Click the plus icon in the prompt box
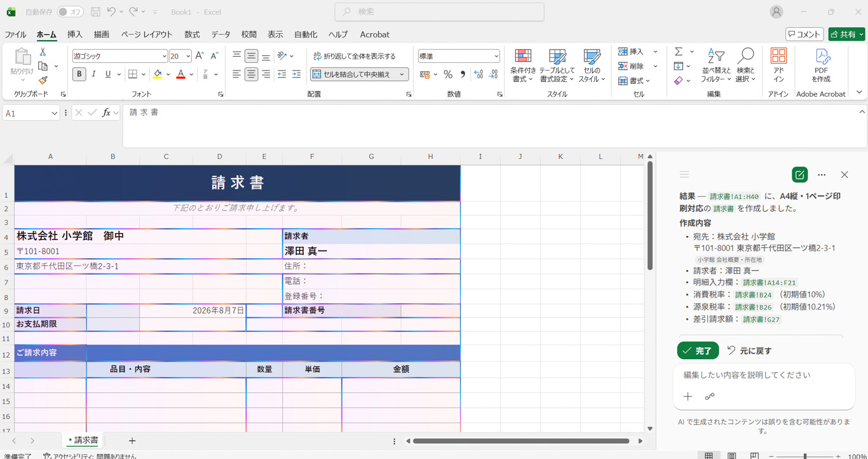 (688, 397)
